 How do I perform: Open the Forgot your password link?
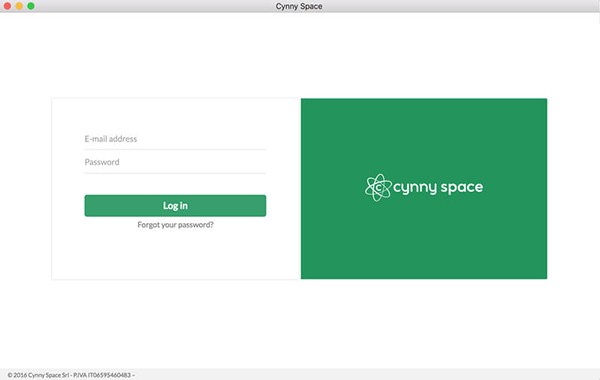pos(175,225)
